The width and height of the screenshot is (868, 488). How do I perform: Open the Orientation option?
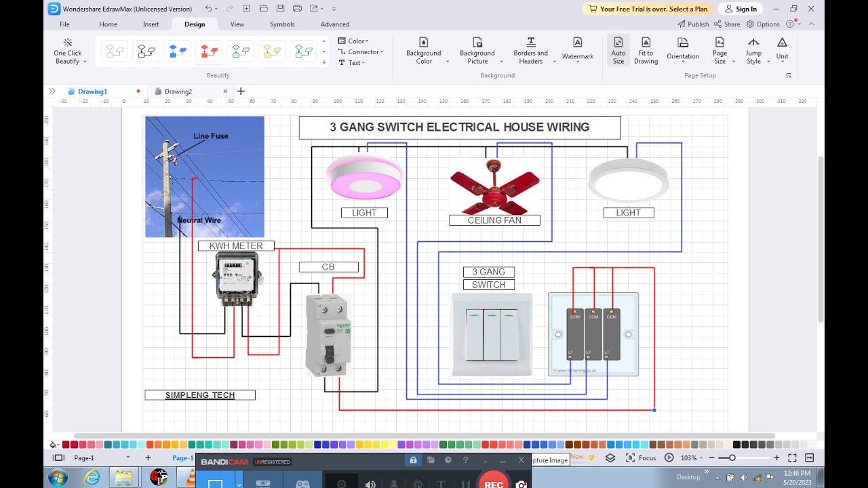683,49
